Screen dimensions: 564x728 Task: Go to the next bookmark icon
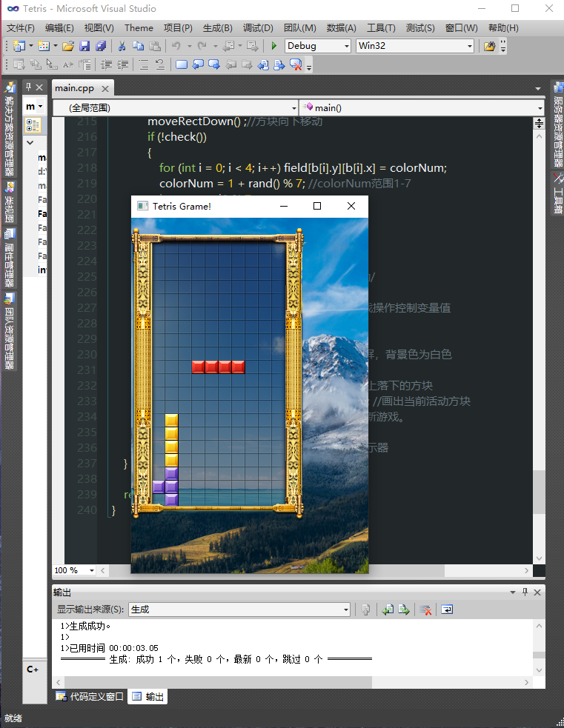(x=214, y=64)
